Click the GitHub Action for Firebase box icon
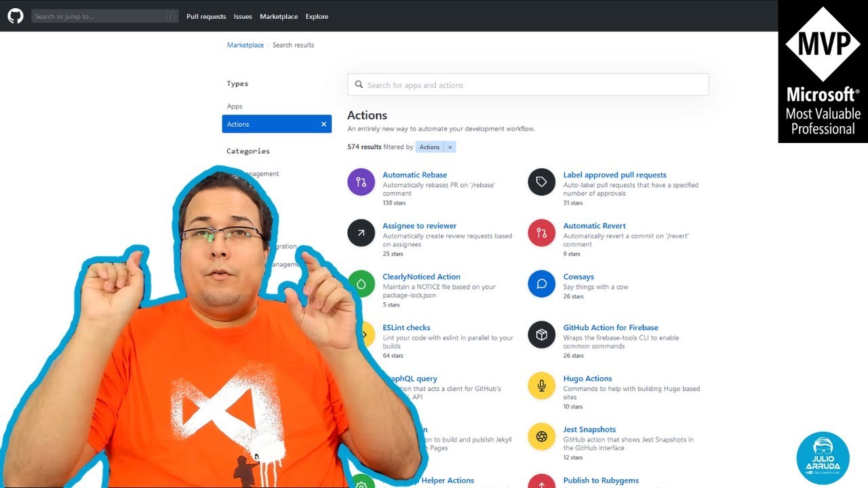Screen dimensions: 868x488 point(541,335)
